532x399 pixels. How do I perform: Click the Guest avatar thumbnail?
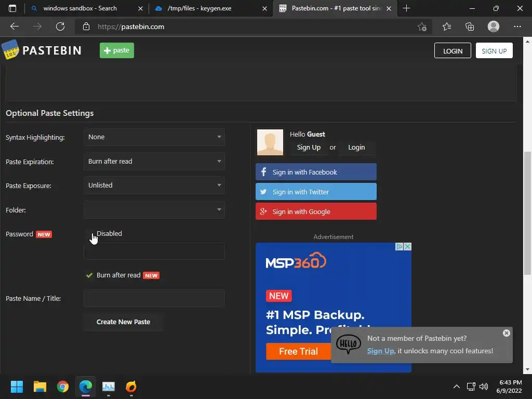pyautogui.click(x=270, y=142)
